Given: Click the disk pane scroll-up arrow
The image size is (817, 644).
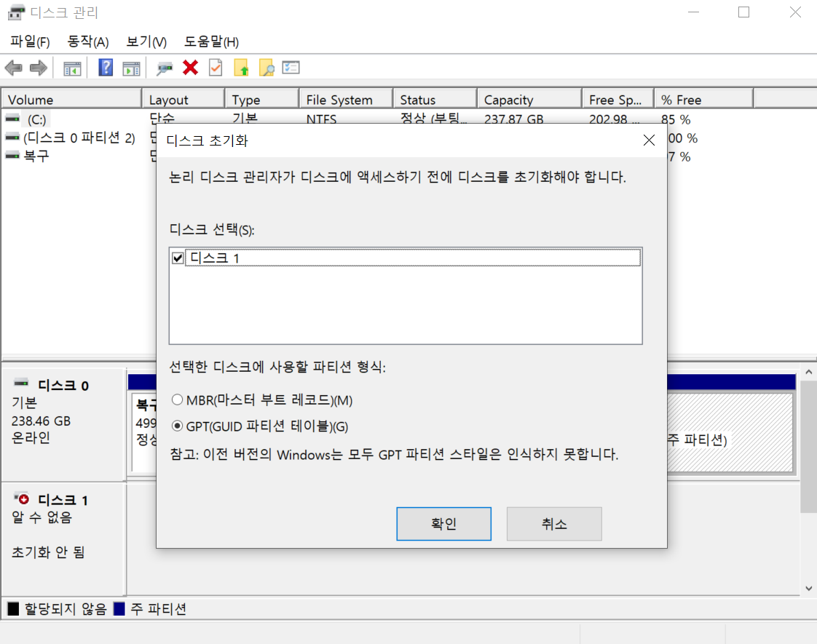Looking at the screenshot, I should [809, 372].
